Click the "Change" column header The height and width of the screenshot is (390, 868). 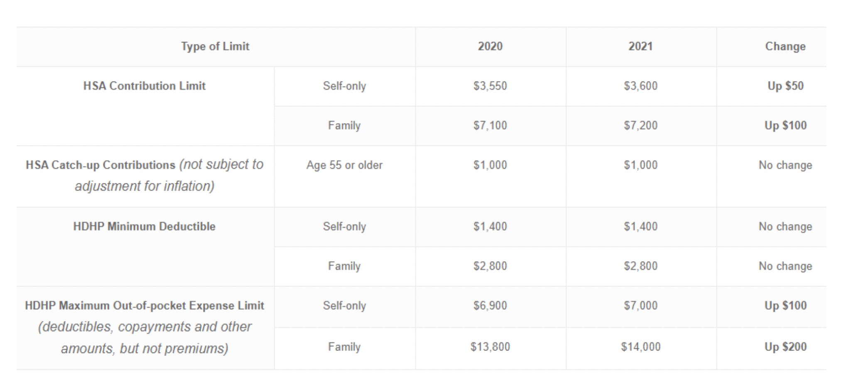click(x=785, y=46)
